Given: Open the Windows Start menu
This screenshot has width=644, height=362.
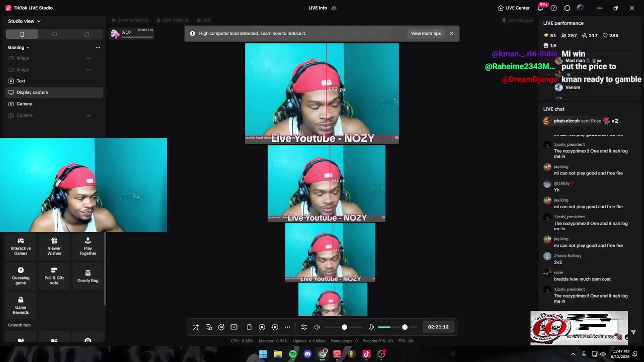Looking at the screenshot, I should [263, 354].
